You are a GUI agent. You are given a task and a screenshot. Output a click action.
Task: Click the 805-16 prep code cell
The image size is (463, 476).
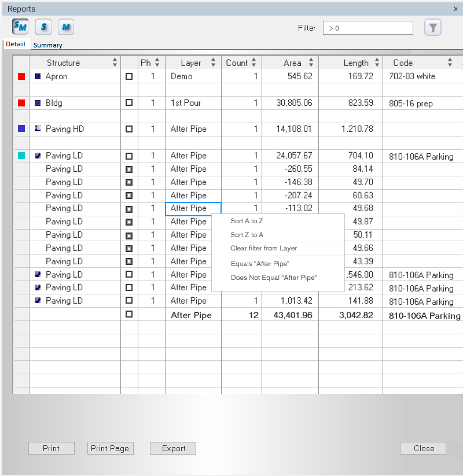[x=411, y=104]
